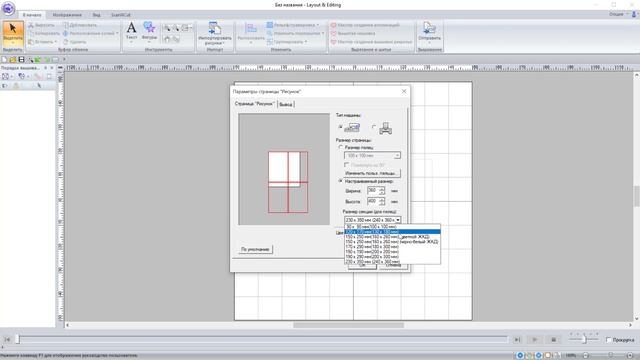Select Страница "Рисунок" dialog tab
The width and height of the screenshot is (640, 360).
[255, 104]
